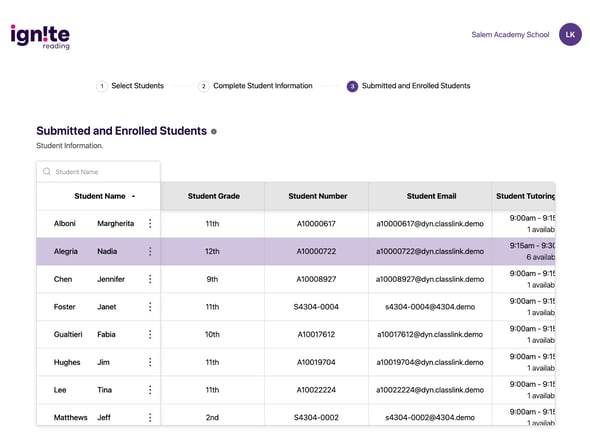Click student number S4304-0004

click(316, 307)
